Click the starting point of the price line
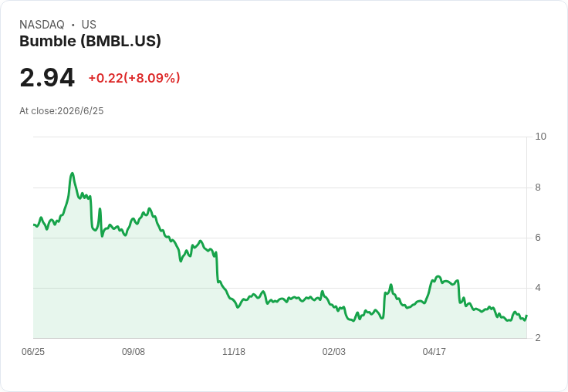Image resolution: width=568 pixels, height=392 pixels. (x=34, y=225)
